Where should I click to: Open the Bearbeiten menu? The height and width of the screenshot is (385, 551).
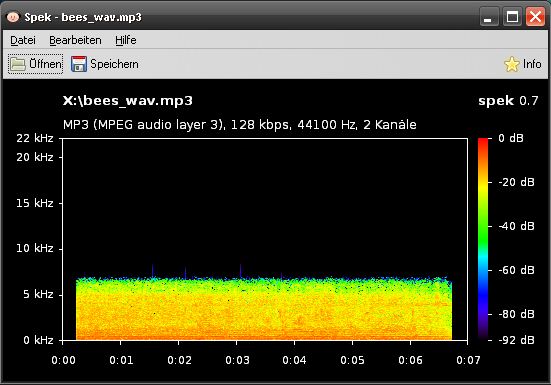[75, 40]
